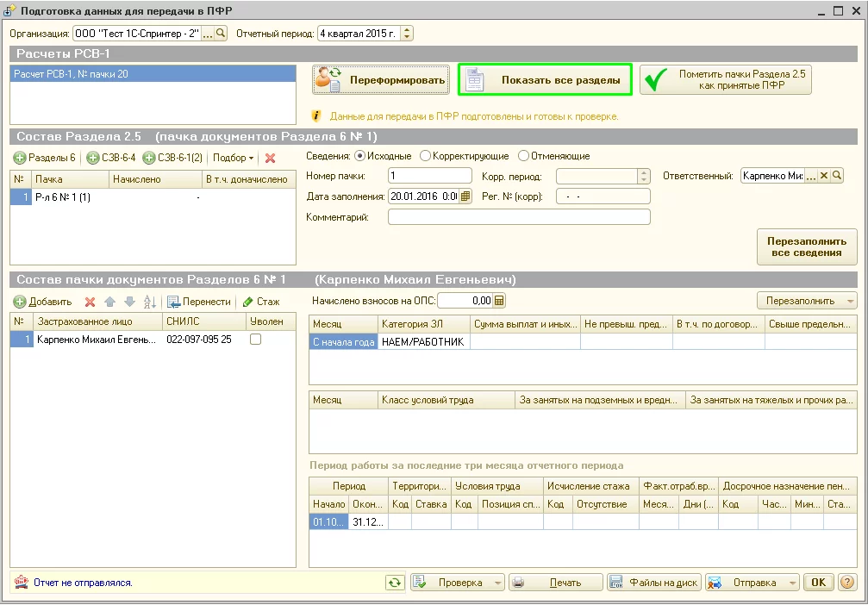Click Показать все разделы button
Screen dimensions: 868x605
point(545,80)
